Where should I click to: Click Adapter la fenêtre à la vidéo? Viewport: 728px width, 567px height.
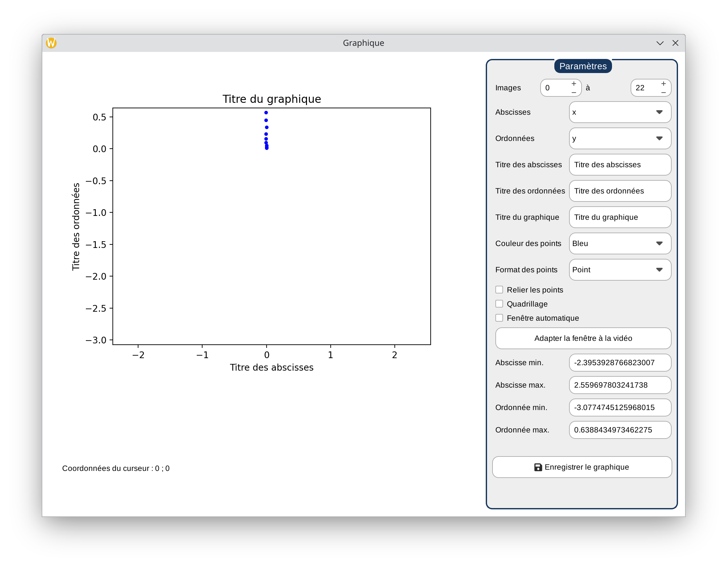point(583,338)
